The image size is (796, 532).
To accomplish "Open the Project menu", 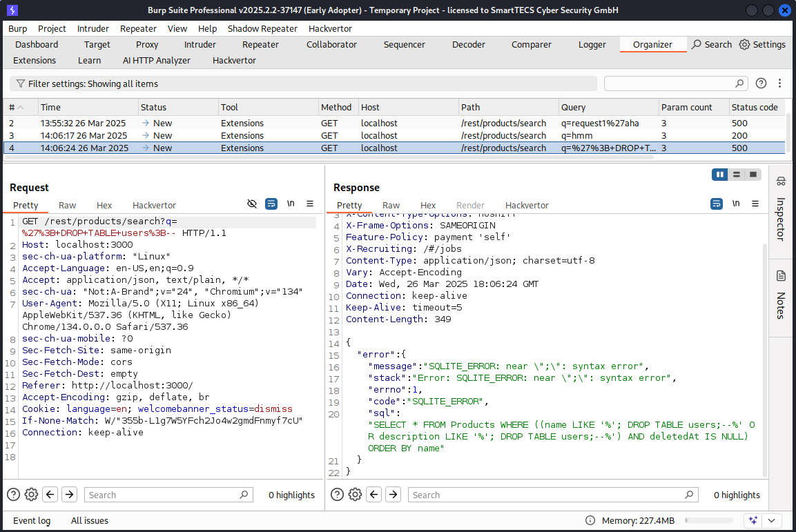I will coord(52,28).
